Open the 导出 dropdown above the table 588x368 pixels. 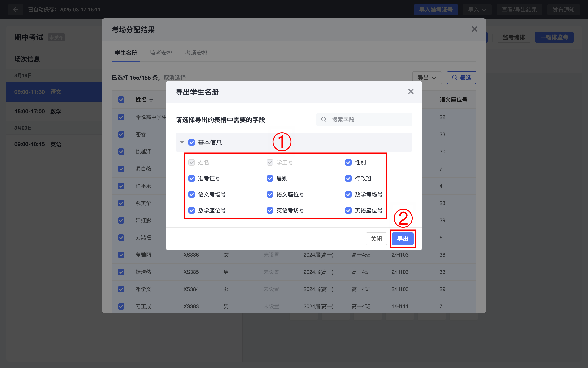click(427, 78)
